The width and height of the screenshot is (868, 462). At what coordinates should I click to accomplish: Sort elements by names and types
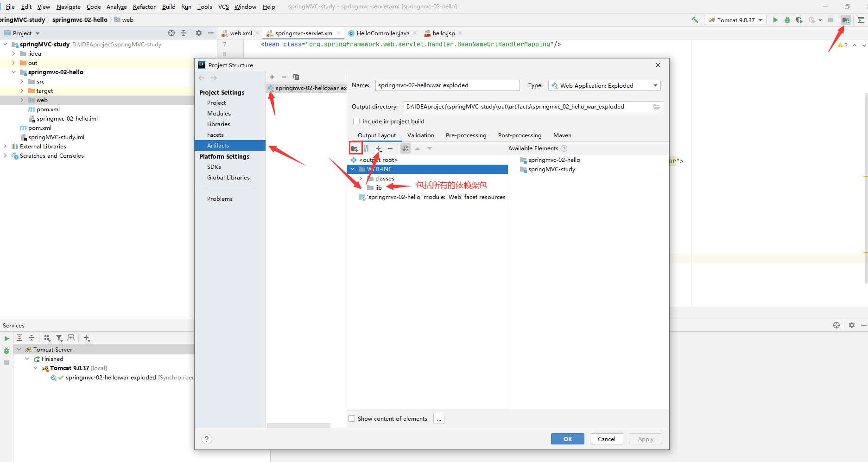(x=405, y=148)
